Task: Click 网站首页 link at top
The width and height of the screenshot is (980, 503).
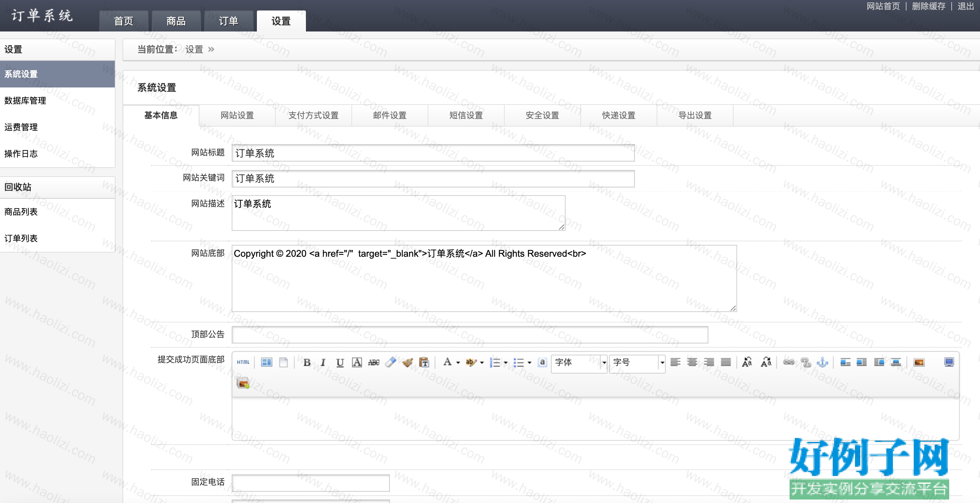Action: tap(883, 6)
